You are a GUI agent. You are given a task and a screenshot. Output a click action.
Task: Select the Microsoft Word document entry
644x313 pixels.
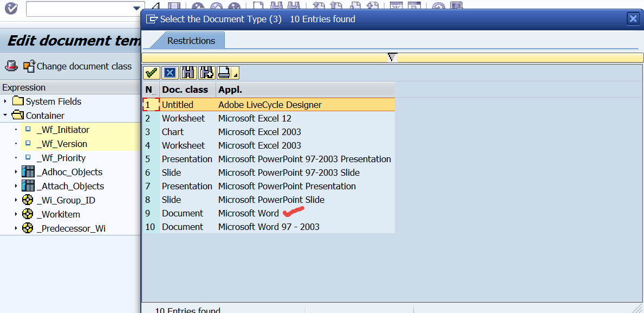pos(249,213)
